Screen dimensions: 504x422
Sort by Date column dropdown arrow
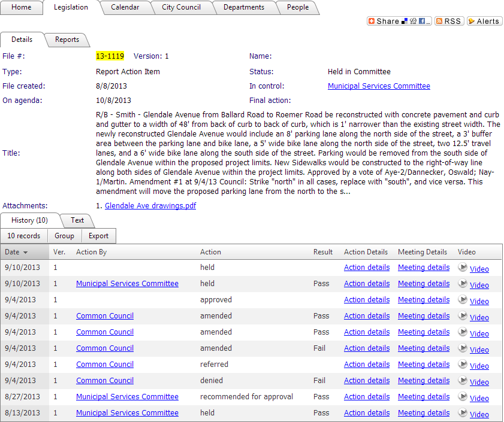25,253
